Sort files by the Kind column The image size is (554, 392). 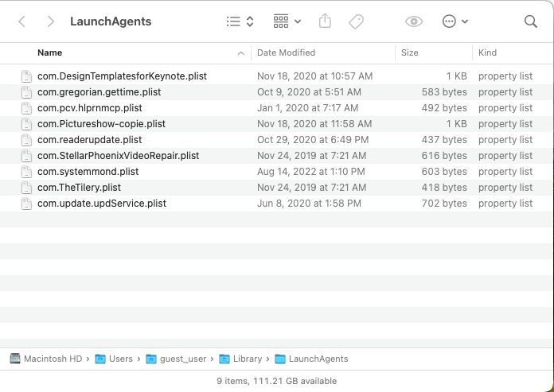click(x=509, y=52)
